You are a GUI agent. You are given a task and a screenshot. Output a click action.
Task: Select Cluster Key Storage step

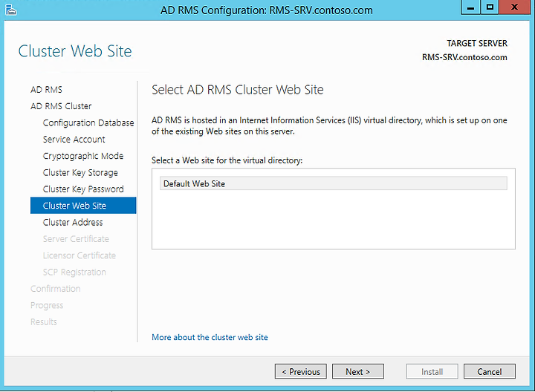coord(80,173)
